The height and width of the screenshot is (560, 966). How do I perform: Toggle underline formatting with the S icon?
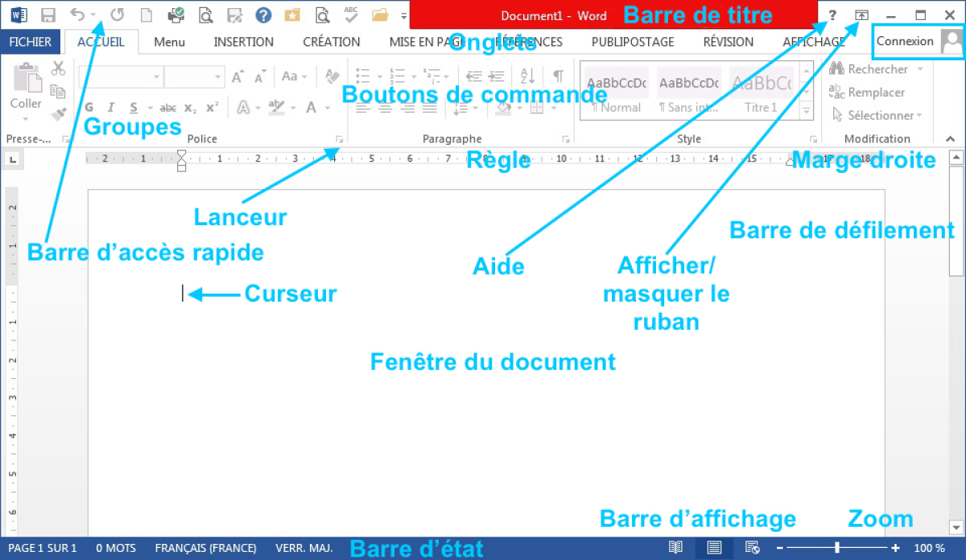pyautogui.click(x=134, y=108)
